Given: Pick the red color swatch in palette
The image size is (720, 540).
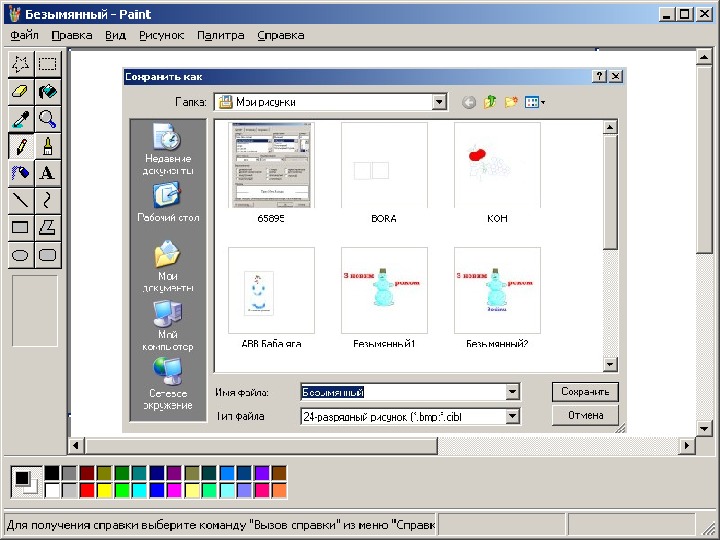Looking at the screenshot, I should click(x=87, y=490).
